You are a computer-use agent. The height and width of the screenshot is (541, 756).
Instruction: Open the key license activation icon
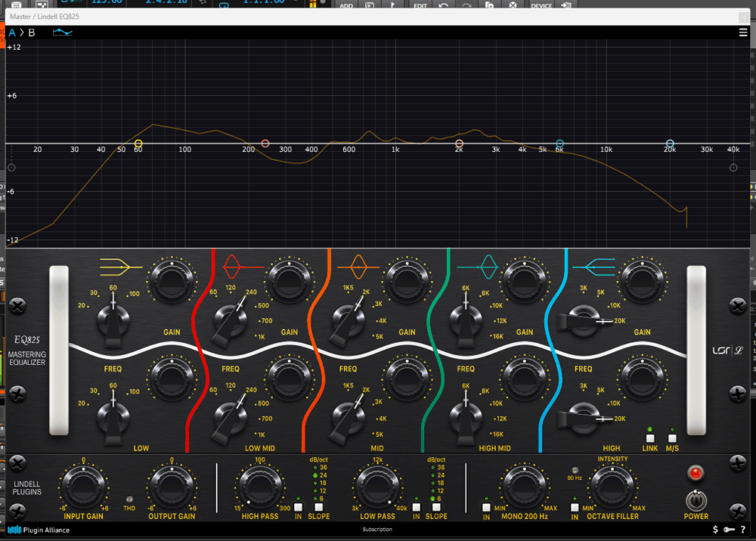pyautogui.click(x=729, y=530)
